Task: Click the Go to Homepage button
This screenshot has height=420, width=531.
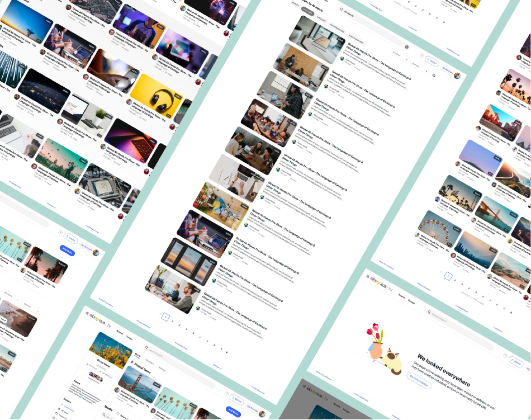Action: [x=419, y=380]
